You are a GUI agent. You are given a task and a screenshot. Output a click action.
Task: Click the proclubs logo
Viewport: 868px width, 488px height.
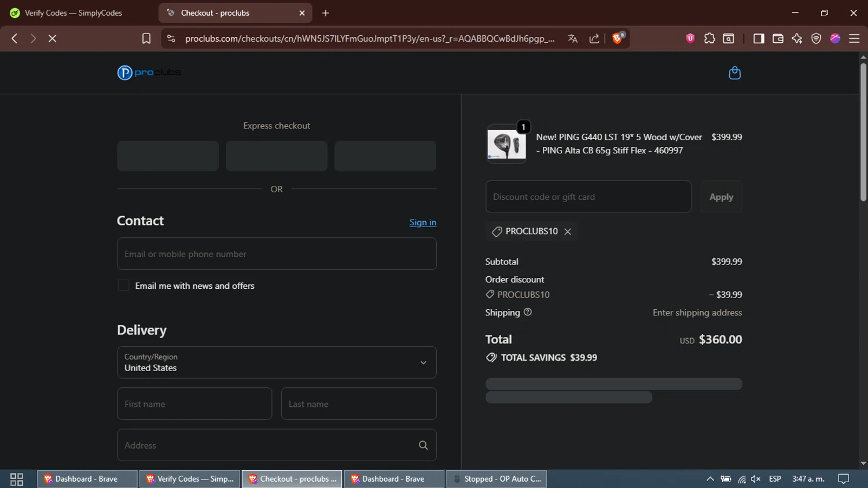pyautogui.click(x=149, y=73)
